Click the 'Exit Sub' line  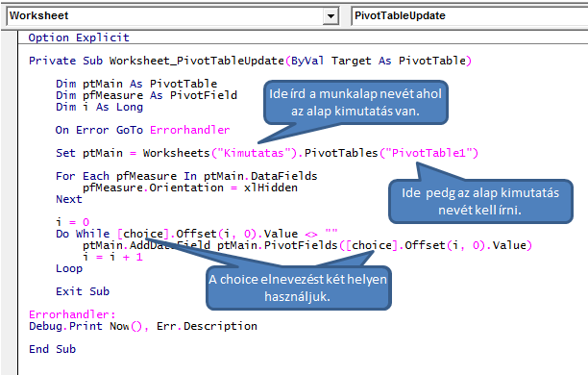(x=83, y=291)
